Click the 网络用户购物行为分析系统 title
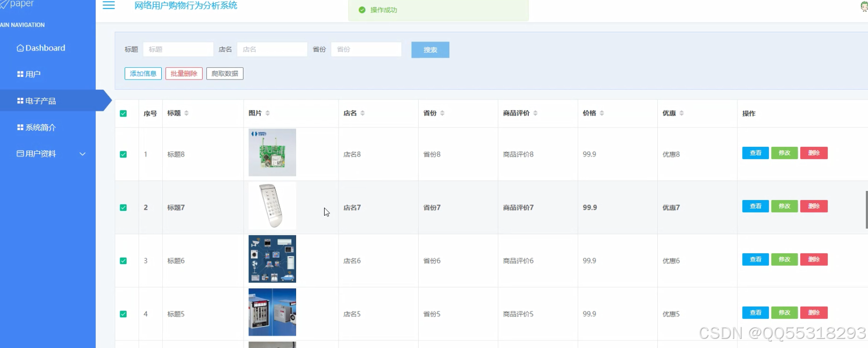 185,5
